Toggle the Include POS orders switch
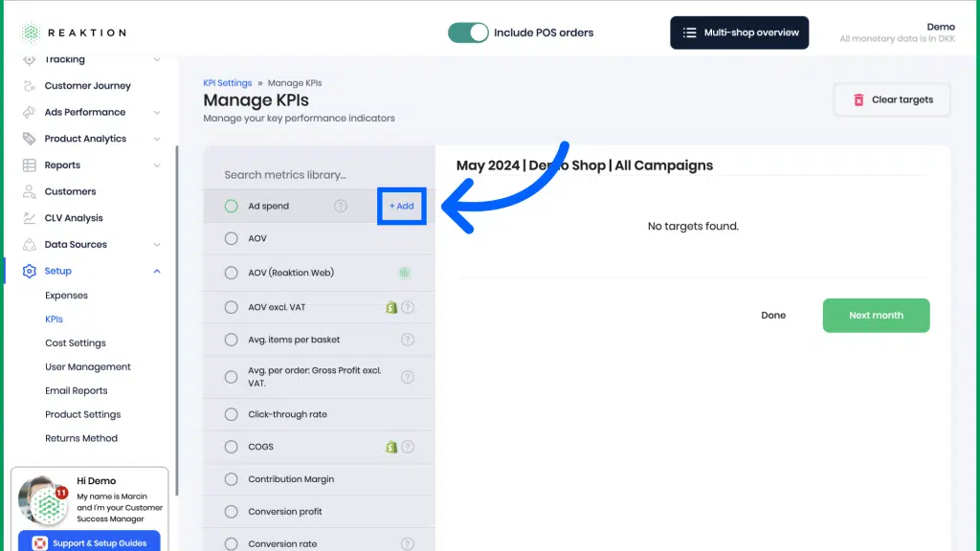The width and height of the screenshot is (980, 551). (x=468, y=33)
